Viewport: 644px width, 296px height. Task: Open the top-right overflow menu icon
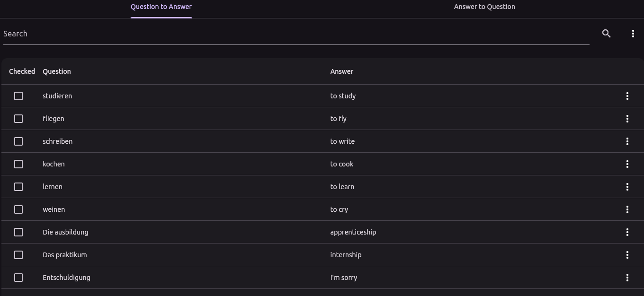click(x=633, y=34)
